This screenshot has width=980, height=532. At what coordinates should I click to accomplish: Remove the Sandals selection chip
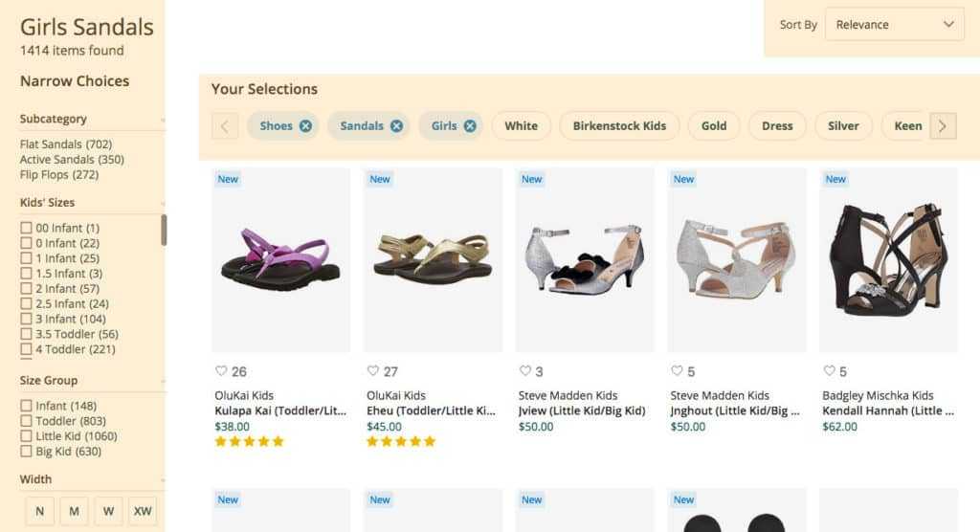click(x=396, y=125)
